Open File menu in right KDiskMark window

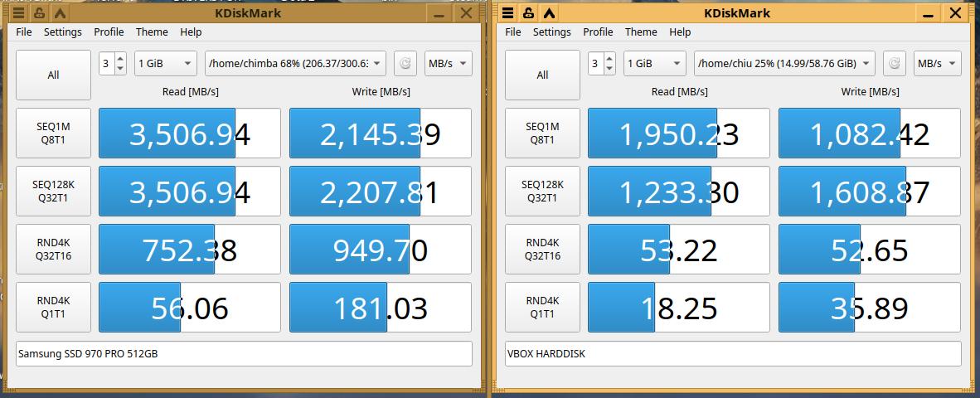point(513,32)
